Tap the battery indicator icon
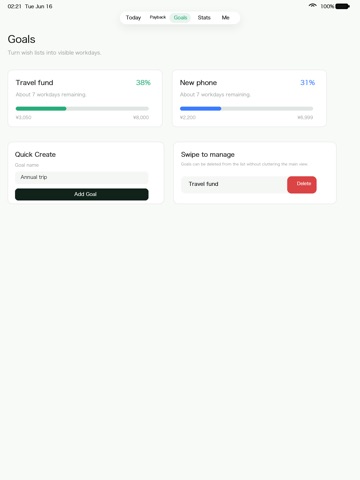Screen dimensions: 360x480 pos(342,6)
